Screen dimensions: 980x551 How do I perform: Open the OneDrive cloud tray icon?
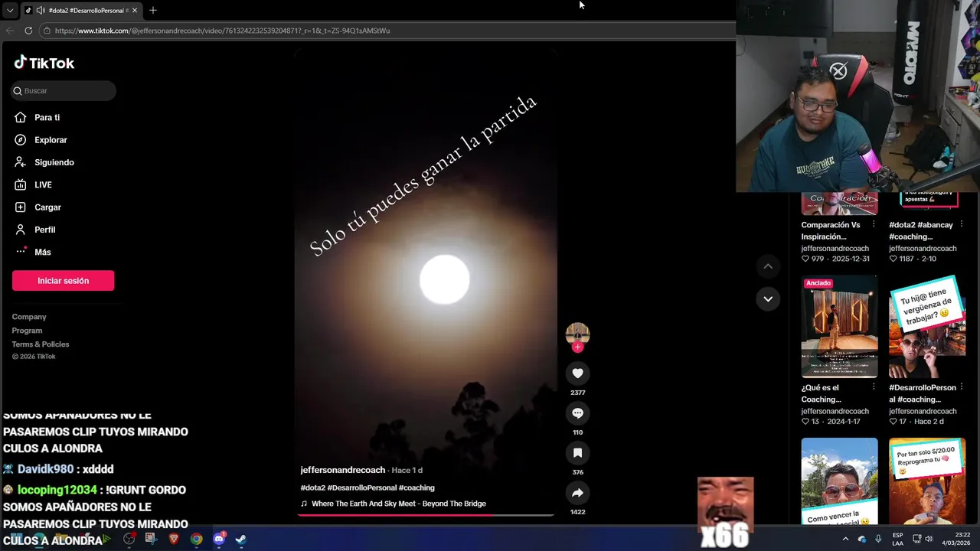click(862, 539)
